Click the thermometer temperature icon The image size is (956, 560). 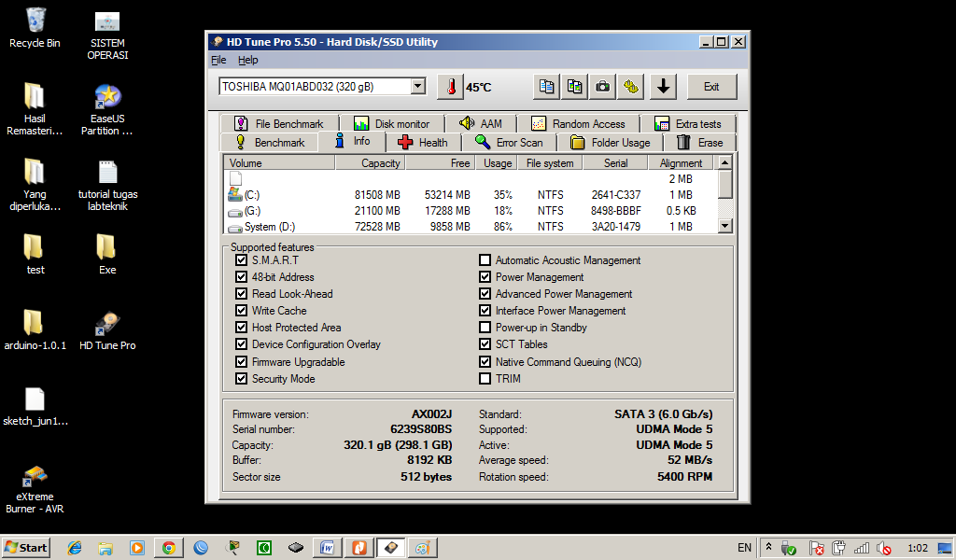pyautogui.click(x=451, y=87)
